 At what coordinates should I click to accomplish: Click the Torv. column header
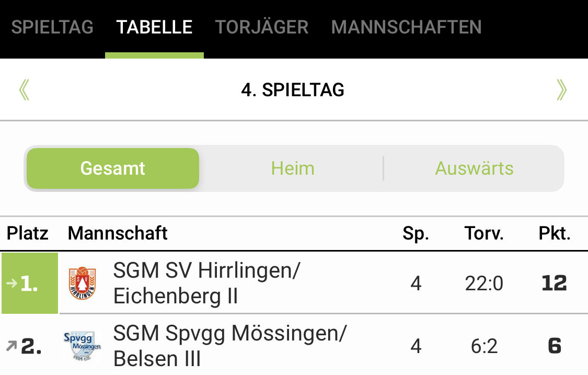tap(484, 233)
